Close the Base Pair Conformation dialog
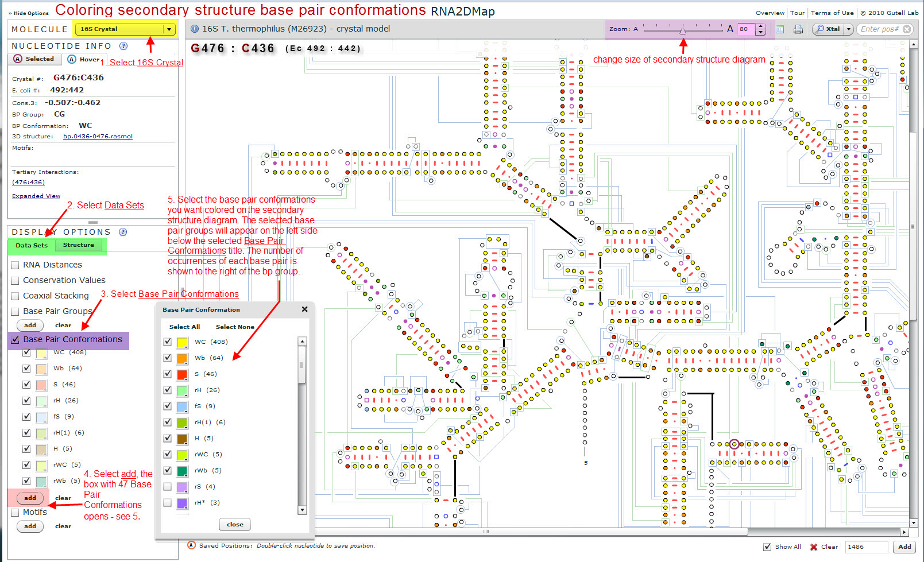924x562 pixels. (304, 309)
